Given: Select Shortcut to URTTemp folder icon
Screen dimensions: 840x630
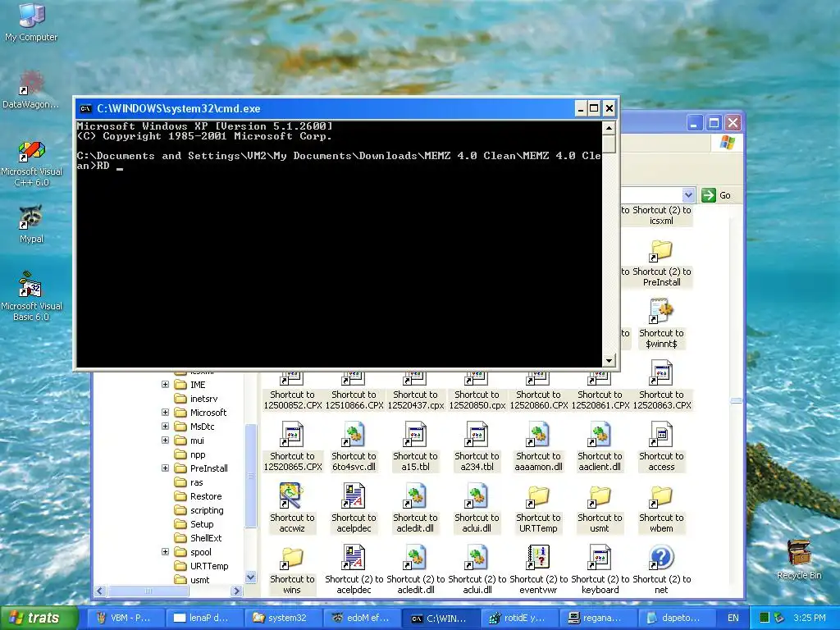Looking at the screenshot, I should tap(538, 508).
